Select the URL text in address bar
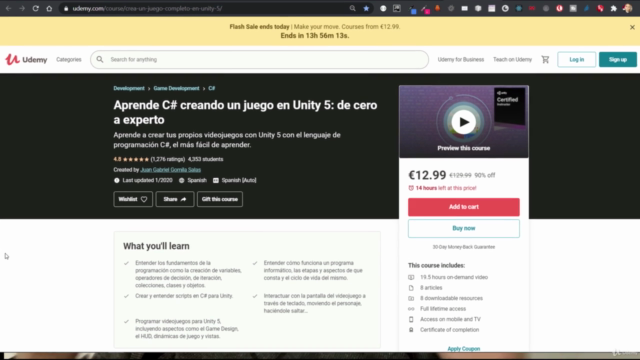 click(147, 9)
